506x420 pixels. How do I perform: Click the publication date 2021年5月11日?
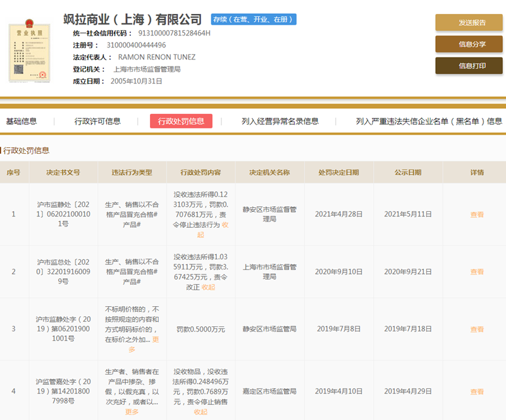tap(408, 214)
